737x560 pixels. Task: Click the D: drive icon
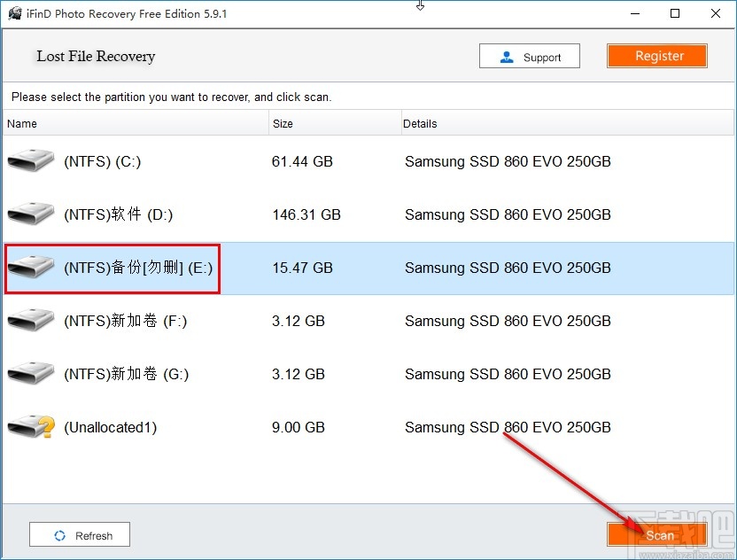[x=30, y=214]
